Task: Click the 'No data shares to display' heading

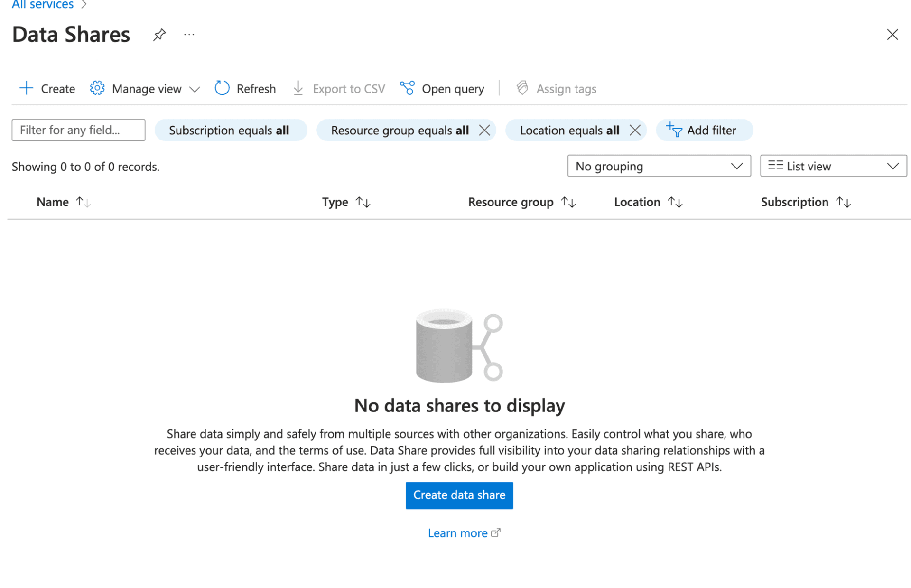Action: point(459,406)
